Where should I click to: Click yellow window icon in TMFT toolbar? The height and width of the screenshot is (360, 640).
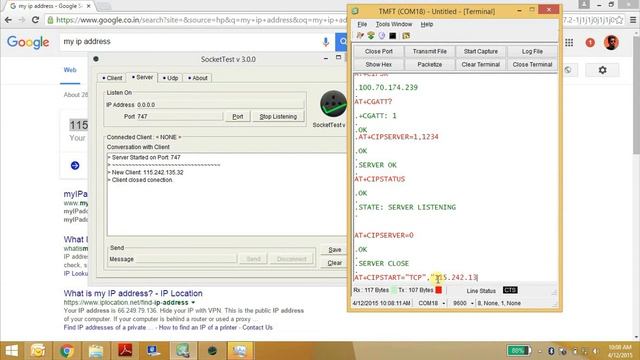pyautogui.click(x=406, y=36)
